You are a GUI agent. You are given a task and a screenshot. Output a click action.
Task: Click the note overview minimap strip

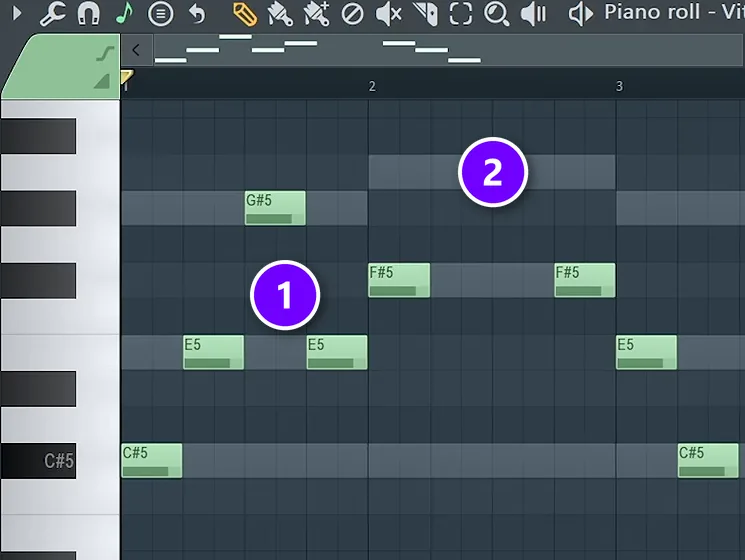(448, 50)
